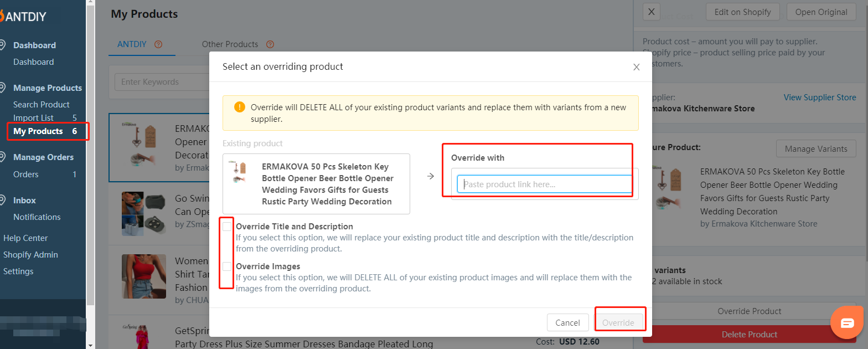Open the View Supplier Store link

[820, 97]
